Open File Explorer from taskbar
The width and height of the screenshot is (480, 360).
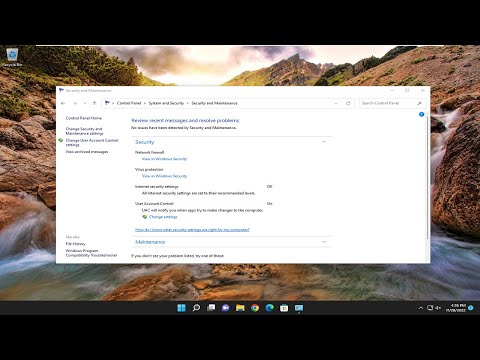[x=240, y=308]
